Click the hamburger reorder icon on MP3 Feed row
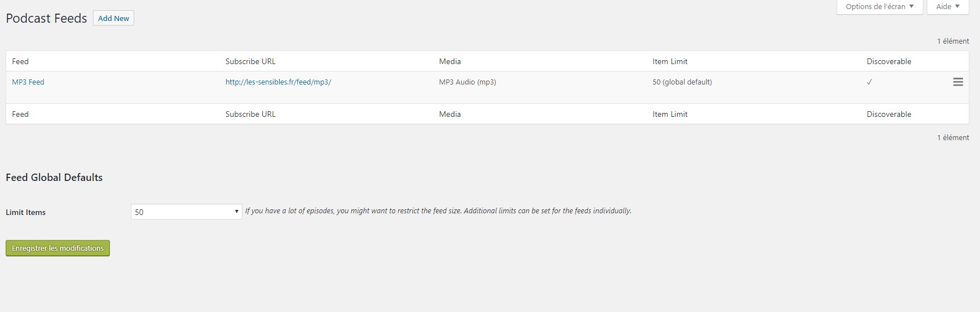The image size is (980, 312). point(958,82)
